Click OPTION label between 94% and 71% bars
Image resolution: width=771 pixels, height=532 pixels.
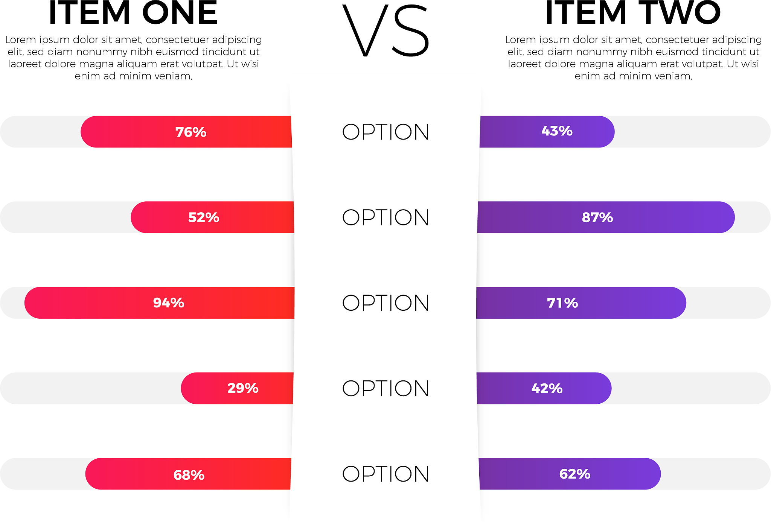(x=385, y=303)
